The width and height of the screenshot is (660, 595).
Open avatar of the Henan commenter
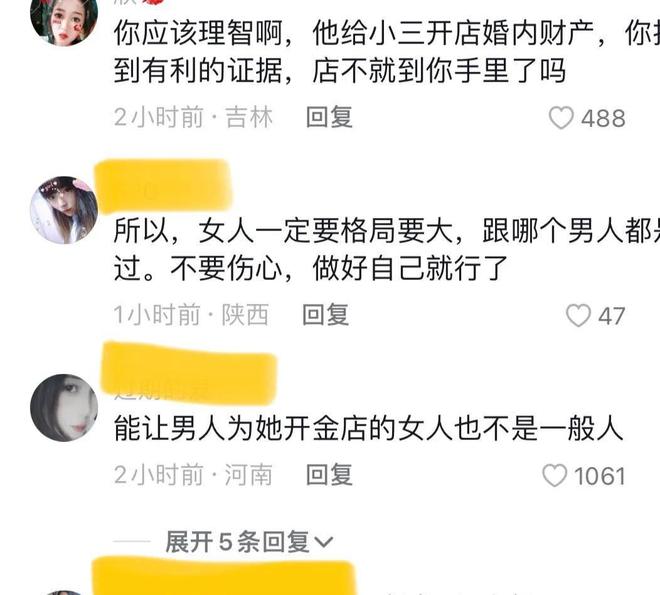click(x=64, y=408)
